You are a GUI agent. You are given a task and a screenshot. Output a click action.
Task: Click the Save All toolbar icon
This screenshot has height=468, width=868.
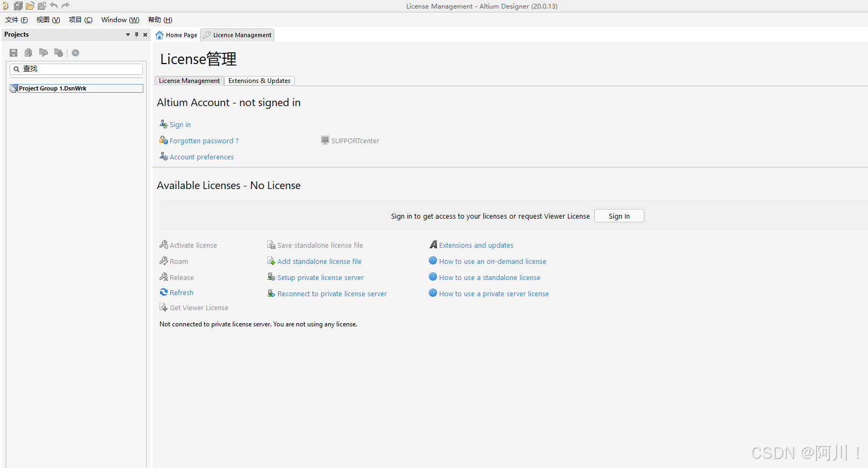(18, 6)
